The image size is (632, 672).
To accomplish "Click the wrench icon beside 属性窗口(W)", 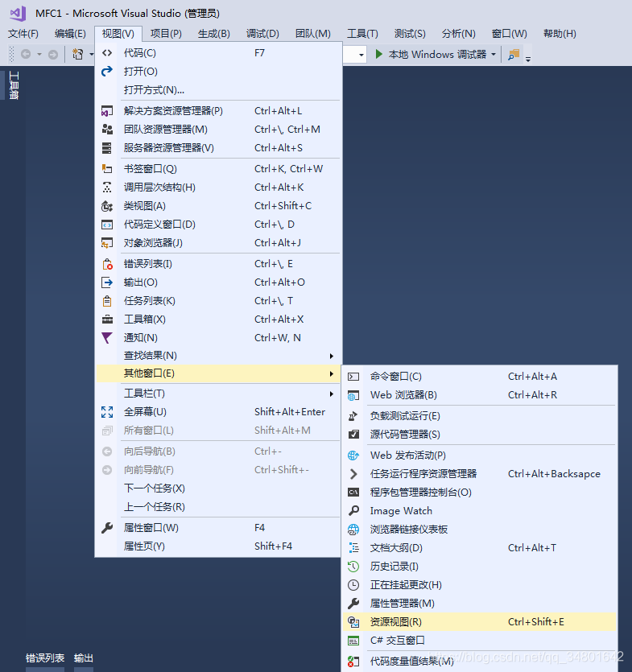I will pyautogui.click(x=107, y=528).
